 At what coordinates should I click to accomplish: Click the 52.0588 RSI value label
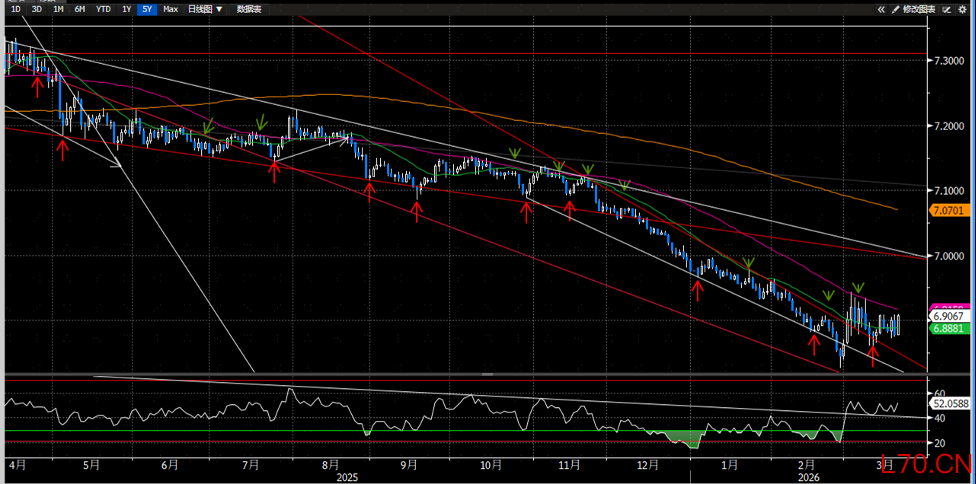[x=948, y=402]
